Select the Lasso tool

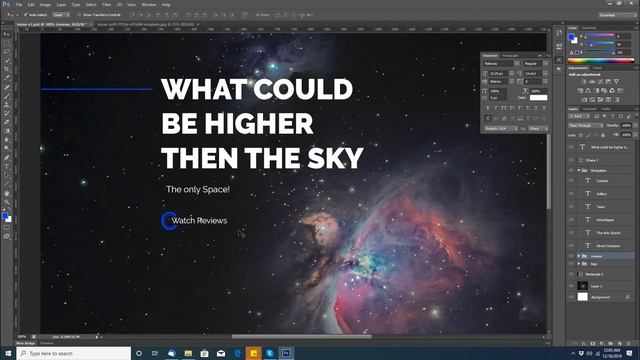(7, 52)
